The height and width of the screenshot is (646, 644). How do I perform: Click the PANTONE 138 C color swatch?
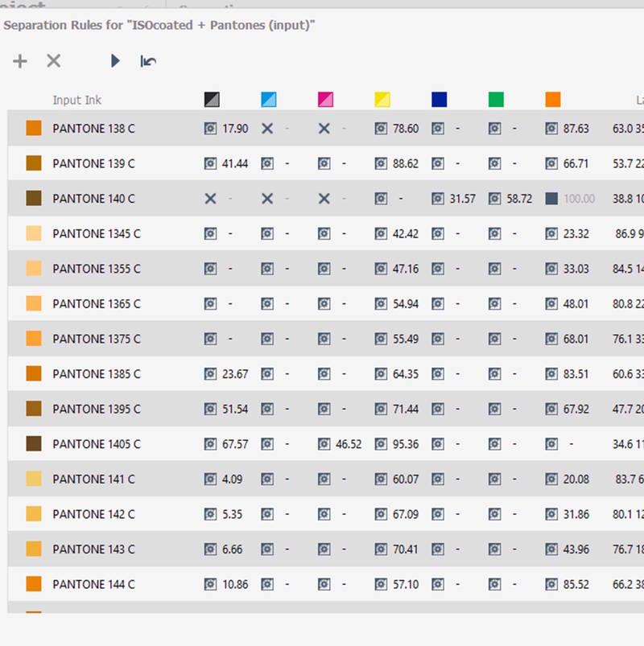(x=34, y=128)
